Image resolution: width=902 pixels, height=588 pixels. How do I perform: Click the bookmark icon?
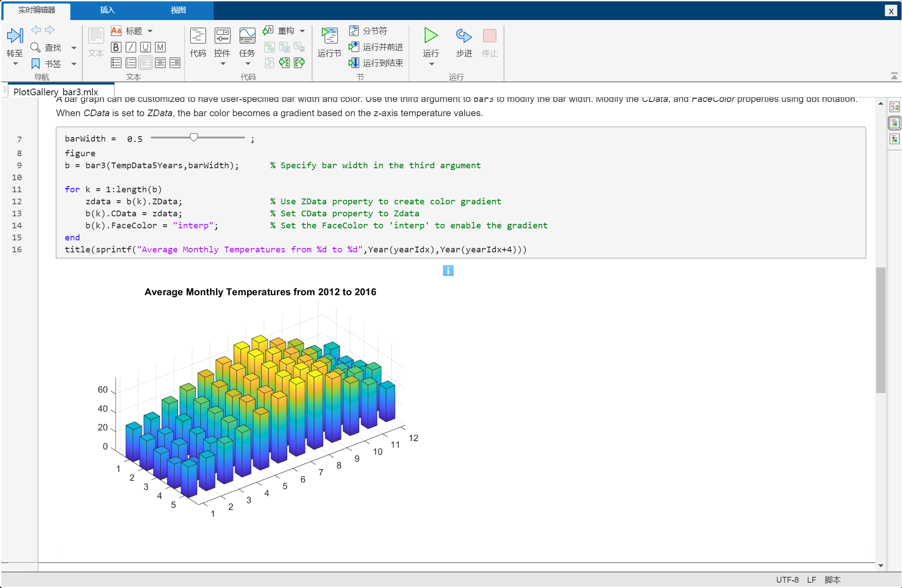point(36,64)
